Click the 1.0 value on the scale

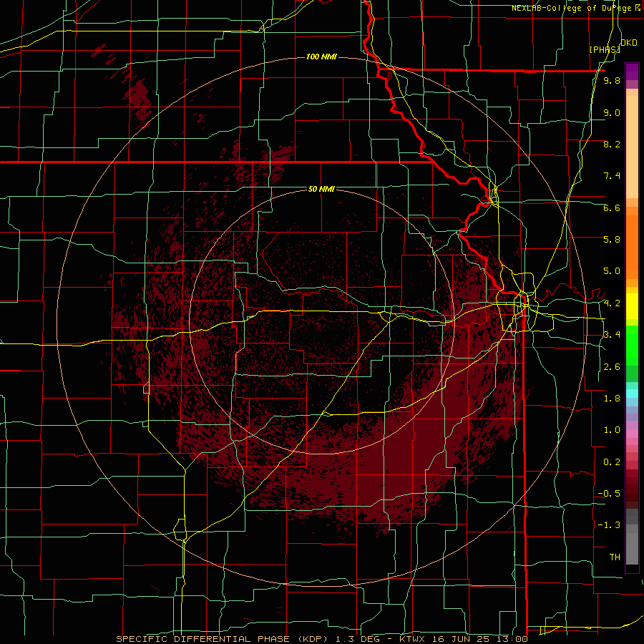tap(612, 430)
